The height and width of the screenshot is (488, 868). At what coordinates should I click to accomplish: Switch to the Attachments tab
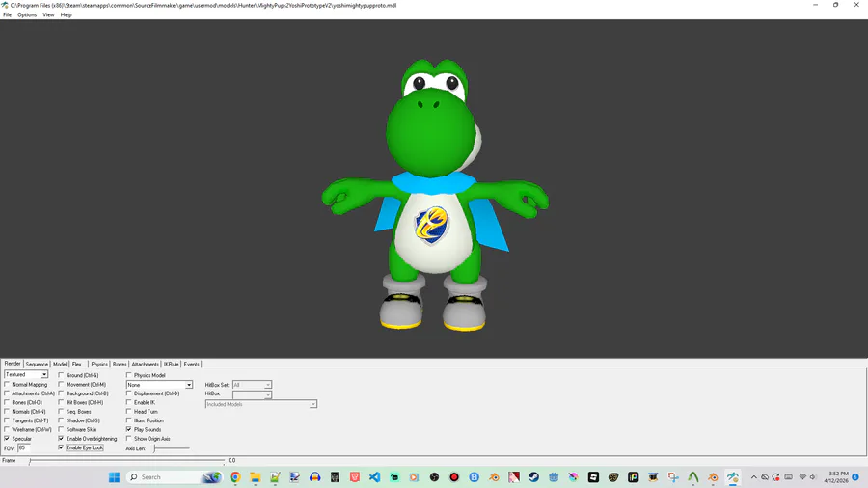tap(145, 364)
